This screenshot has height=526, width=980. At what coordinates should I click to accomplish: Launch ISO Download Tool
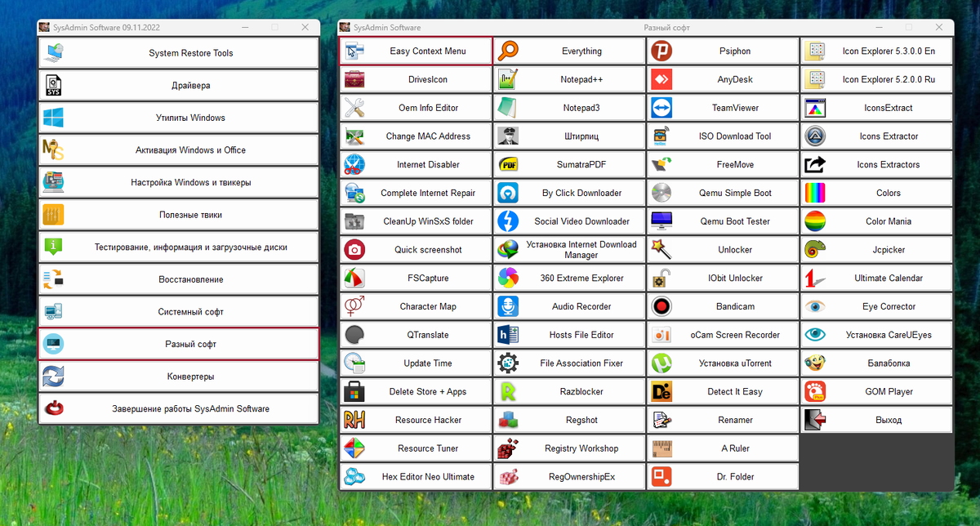pos(723,136)
